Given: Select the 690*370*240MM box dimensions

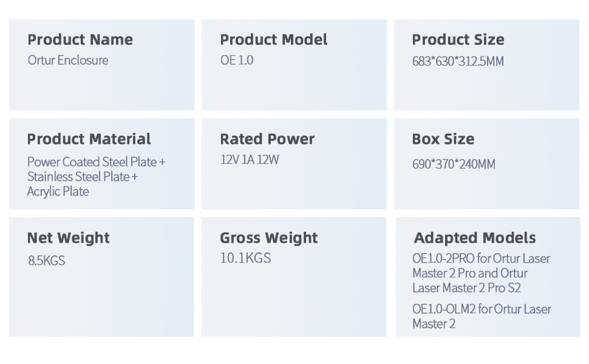Looking at the screenshot, I should [x=454, y=164].
